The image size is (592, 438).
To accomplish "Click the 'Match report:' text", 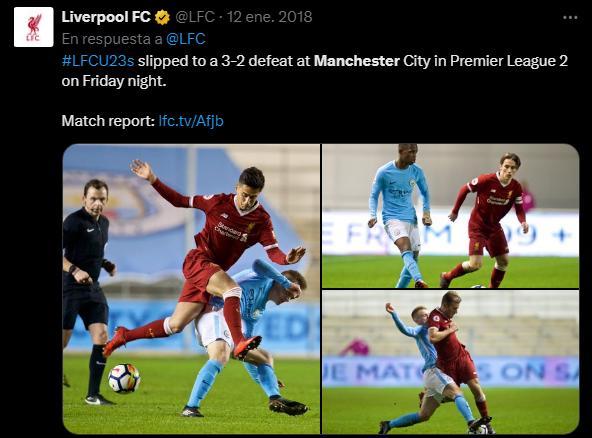I will [x=108, y=121].
